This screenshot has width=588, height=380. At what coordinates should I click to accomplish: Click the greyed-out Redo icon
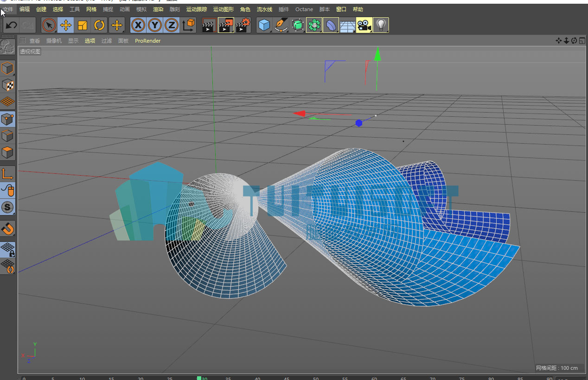click(x=27, y=25)
